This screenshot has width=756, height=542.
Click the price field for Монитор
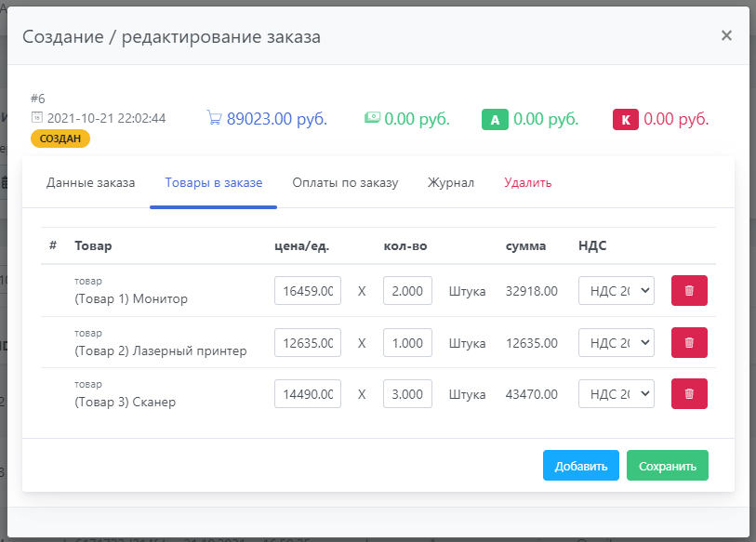coord(307,290)
